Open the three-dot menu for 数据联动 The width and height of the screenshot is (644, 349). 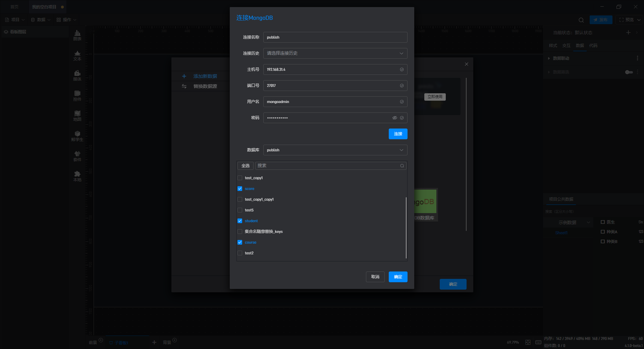tap(637, 58)
